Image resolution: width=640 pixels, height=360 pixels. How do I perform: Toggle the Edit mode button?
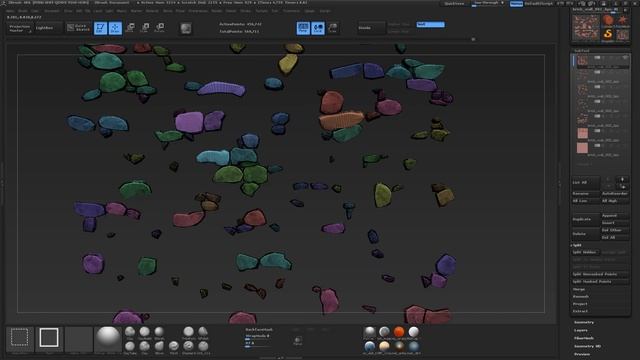point(100,28)
